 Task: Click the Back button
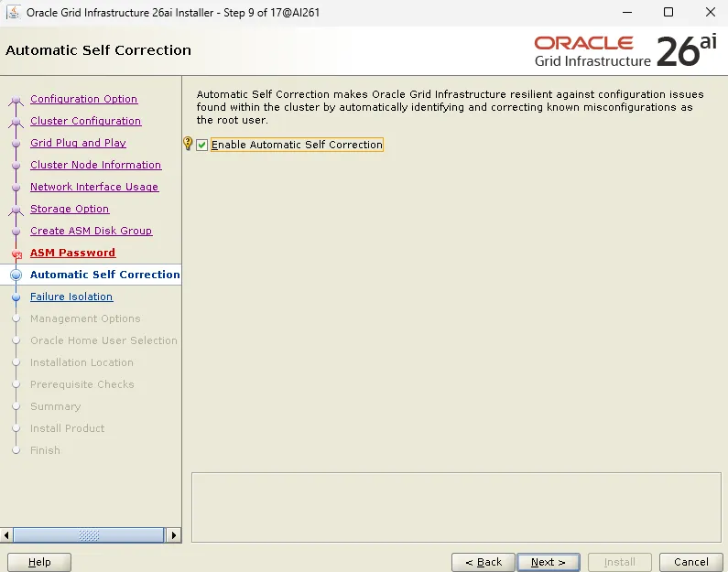(484, 562)
